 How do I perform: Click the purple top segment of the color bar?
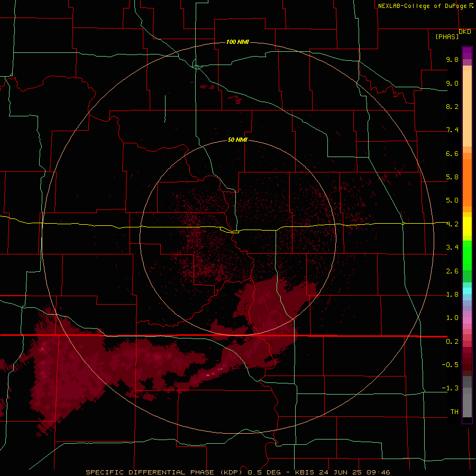click(x=467, y=53)
